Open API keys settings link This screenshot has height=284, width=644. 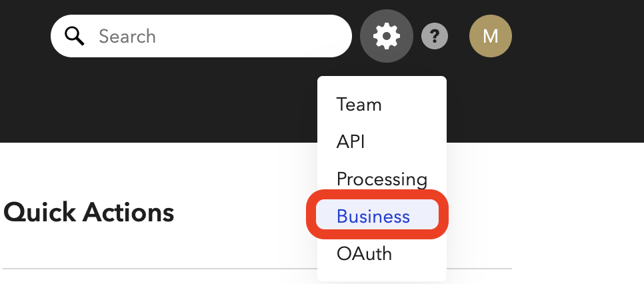pos(351,142)
